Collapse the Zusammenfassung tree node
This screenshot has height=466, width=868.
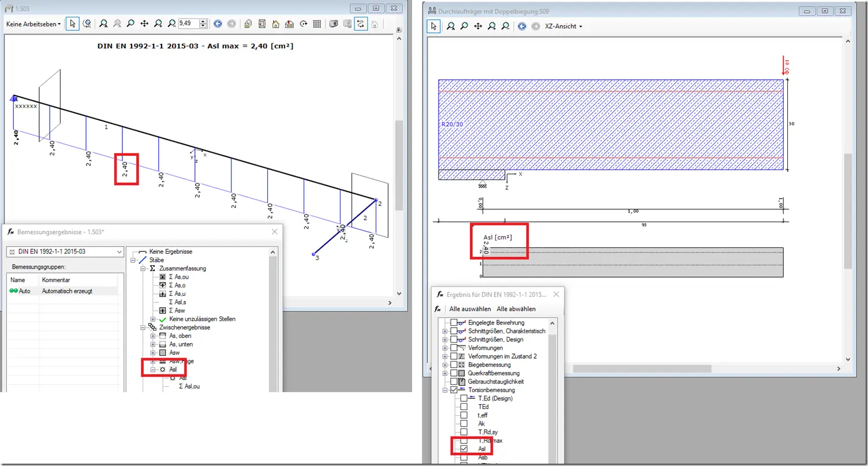pyautogui.click(x=143, y=269)
